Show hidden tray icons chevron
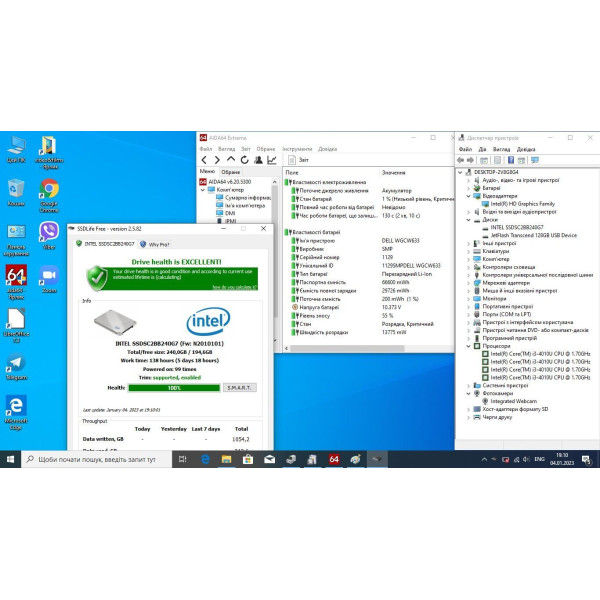 click(x=484, y=459)
